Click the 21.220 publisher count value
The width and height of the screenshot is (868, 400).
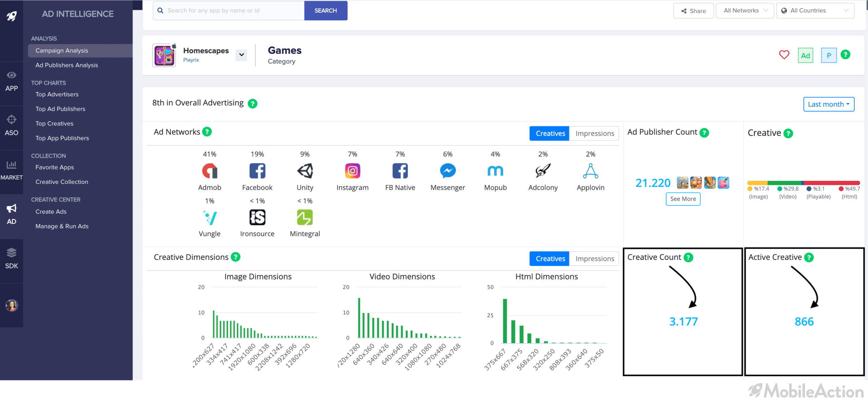(653, 183)
